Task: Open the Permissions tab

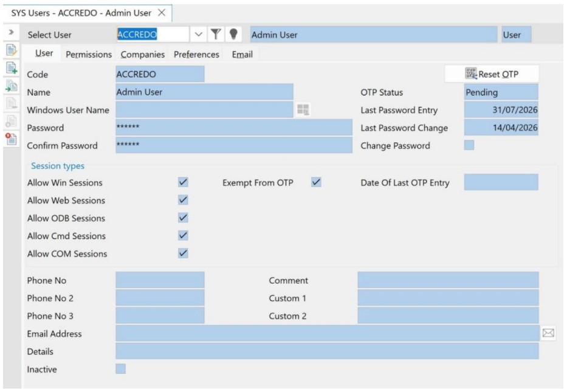Action: pos(89,54)
